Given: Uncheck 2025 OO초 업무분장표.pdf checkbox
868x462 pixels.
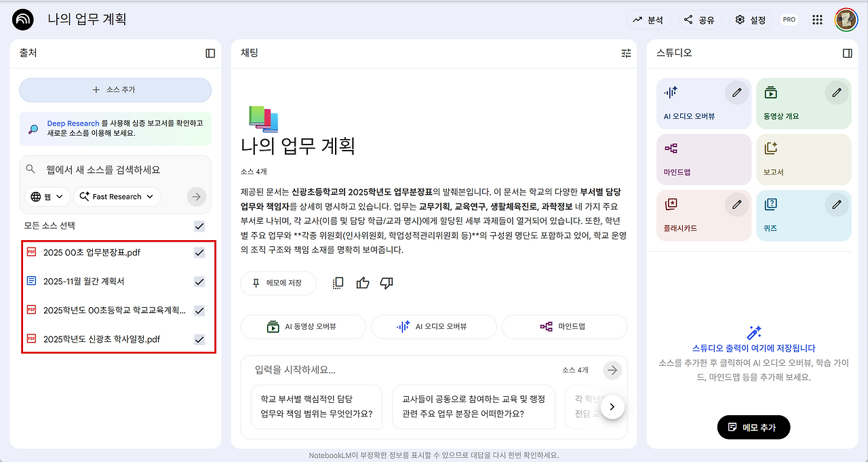Looking at the screenshot, I should (x=199, y=252).
